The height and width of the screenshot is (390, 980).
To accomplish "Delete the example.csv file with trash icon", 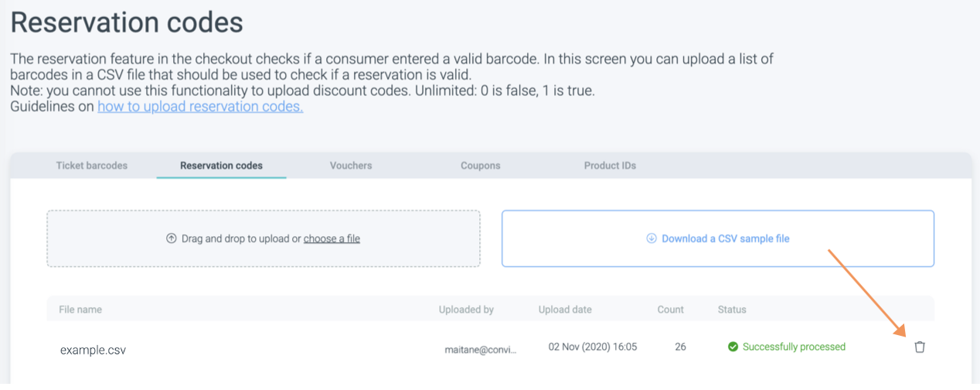I will tap(919, 347).
